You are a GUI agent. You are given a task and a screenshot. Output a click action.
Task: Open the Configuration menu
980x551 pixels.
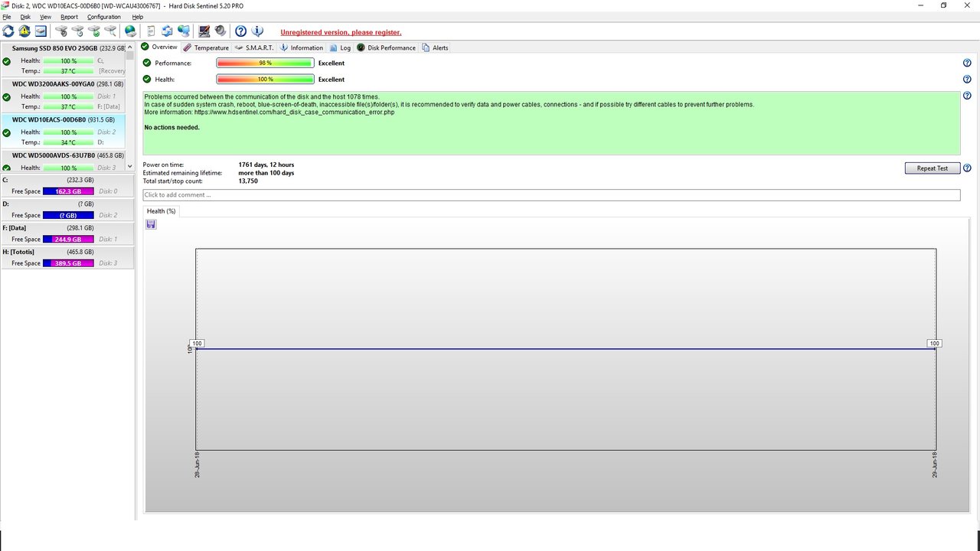(x=104, y=17)
